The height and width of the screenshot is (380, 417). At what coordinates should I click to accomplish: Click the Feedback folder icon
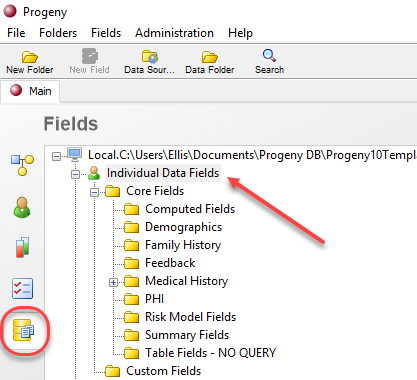[x=131, y=263]
